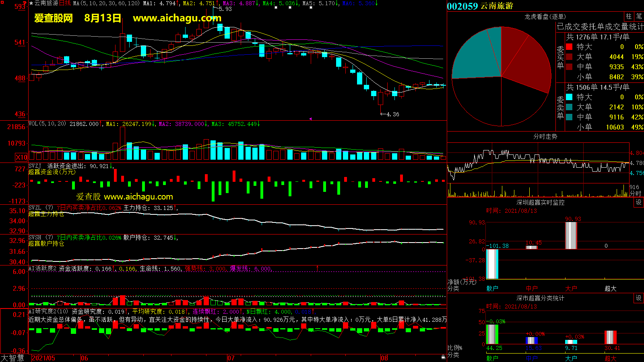
Task: Click the 002059 云南旅游 stock title
Action: (x=480, y=6)
